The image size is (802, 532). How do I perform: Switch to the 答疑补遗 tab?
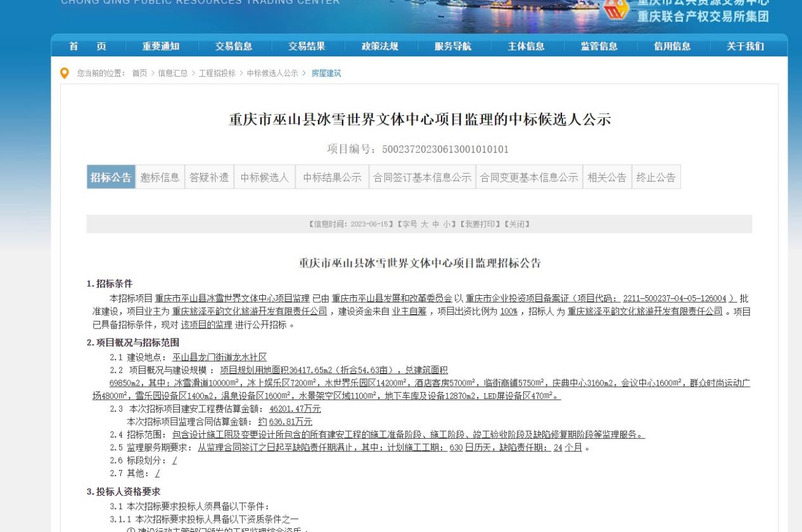[x=209, y=177]
